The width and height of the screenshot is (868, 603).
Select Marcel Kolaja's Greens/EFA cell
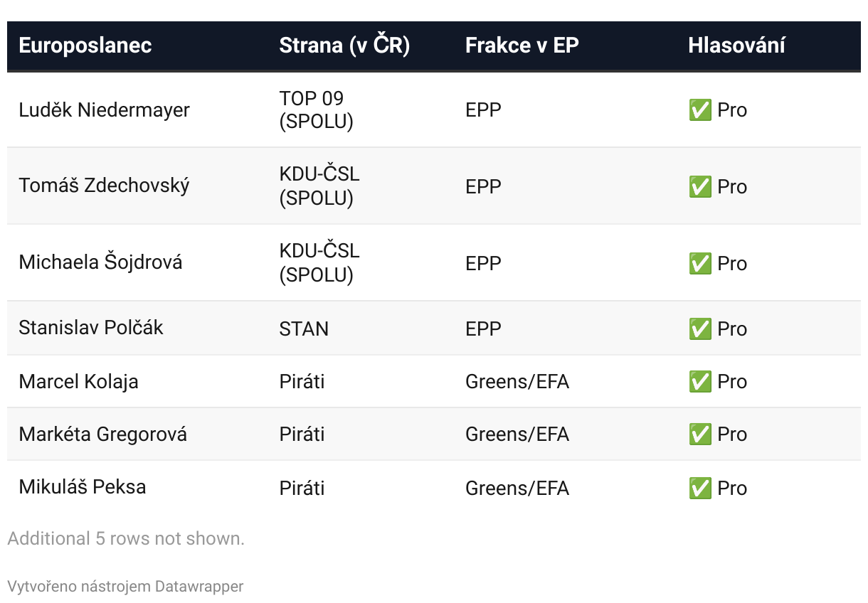517,382
